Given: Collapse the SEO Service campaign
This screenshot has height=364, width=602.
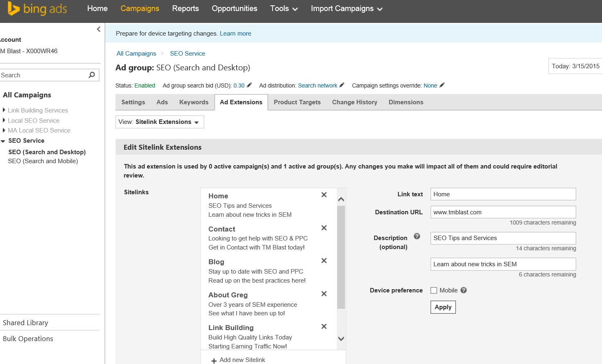Looking at the screenshot, I should pos(3,141).
